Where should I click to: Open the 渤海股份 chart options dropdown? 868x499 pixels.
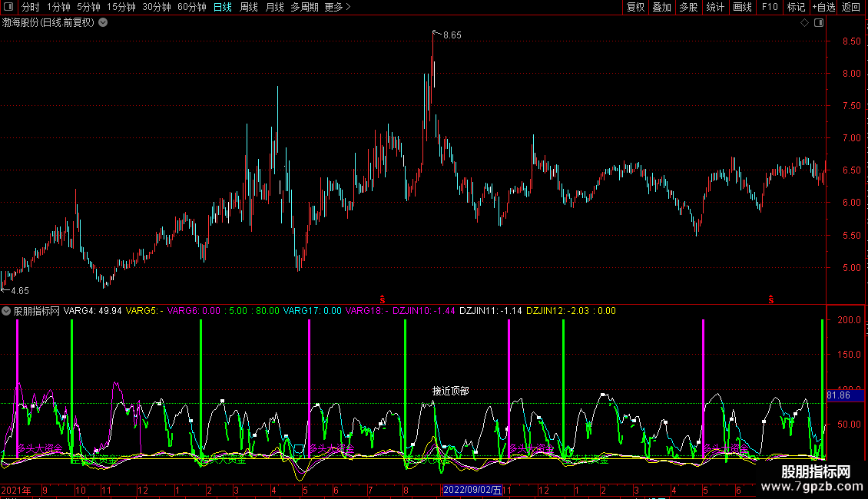coord(104,23)
